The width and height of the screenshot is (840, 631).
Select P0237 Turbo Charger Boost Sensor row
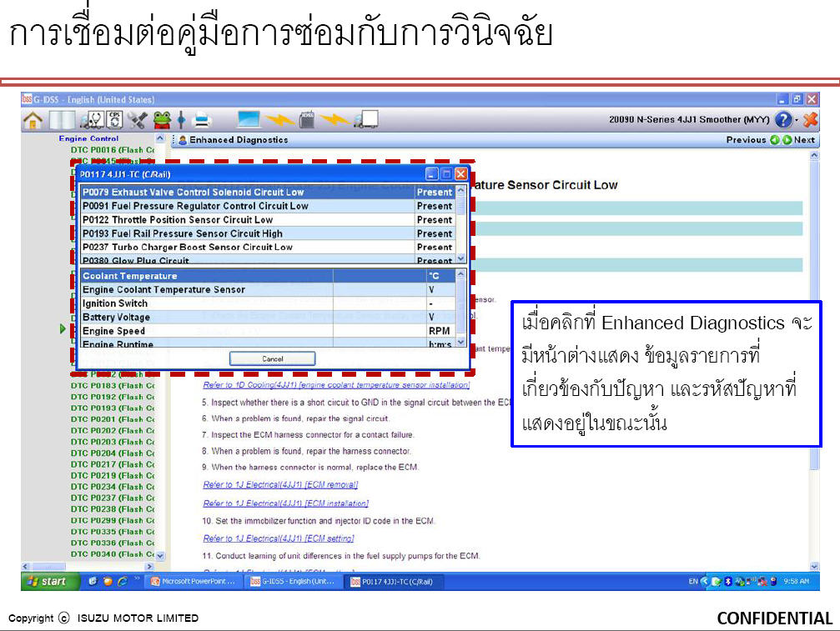tap(268, 248)
